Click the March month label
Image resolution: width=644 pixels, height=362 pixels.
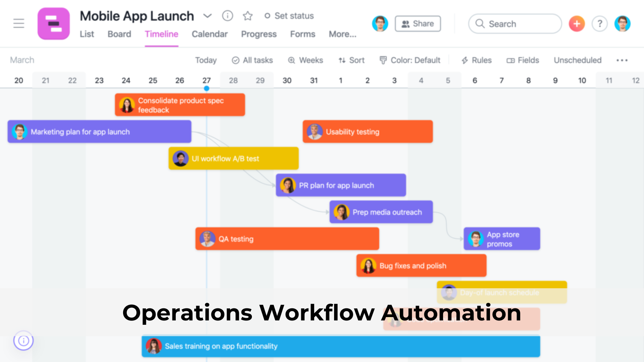coord(22,60)
